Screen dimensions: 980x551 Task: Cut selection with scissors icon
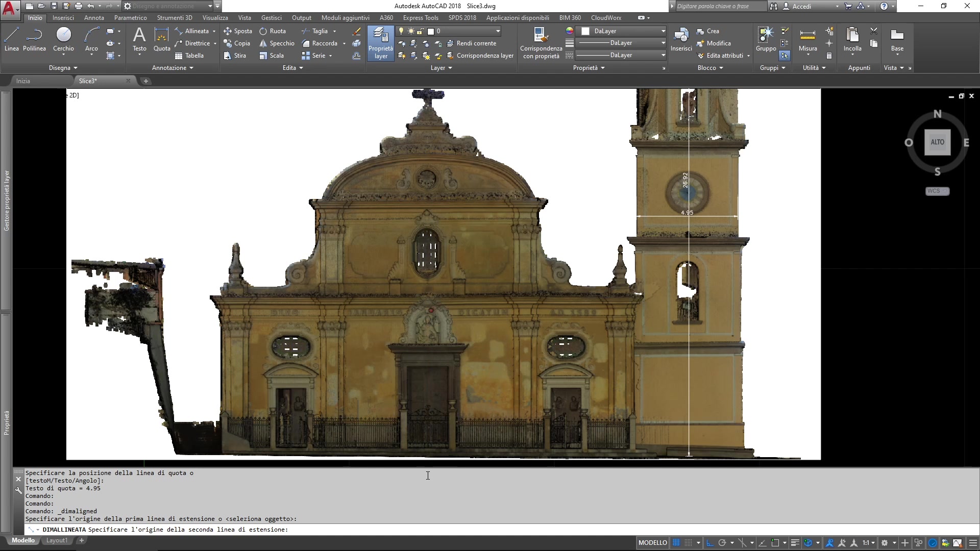pyautogui.click(x=874, y=31)
